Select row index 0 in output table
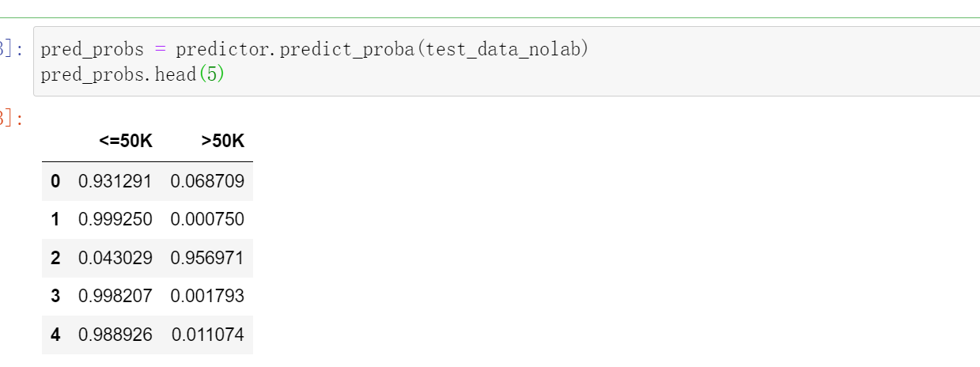 [x=55, y=182]
